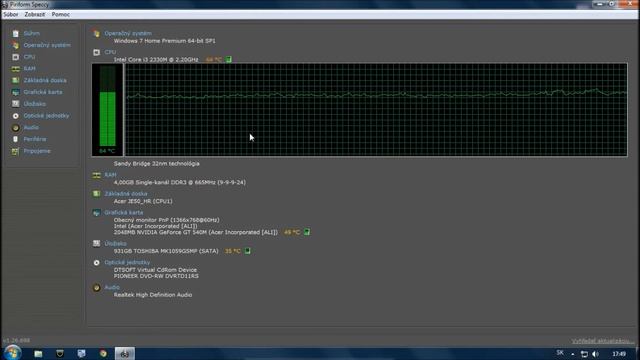Open the Grafická karta heading link
Screen dimensions: 640x360
124,213
